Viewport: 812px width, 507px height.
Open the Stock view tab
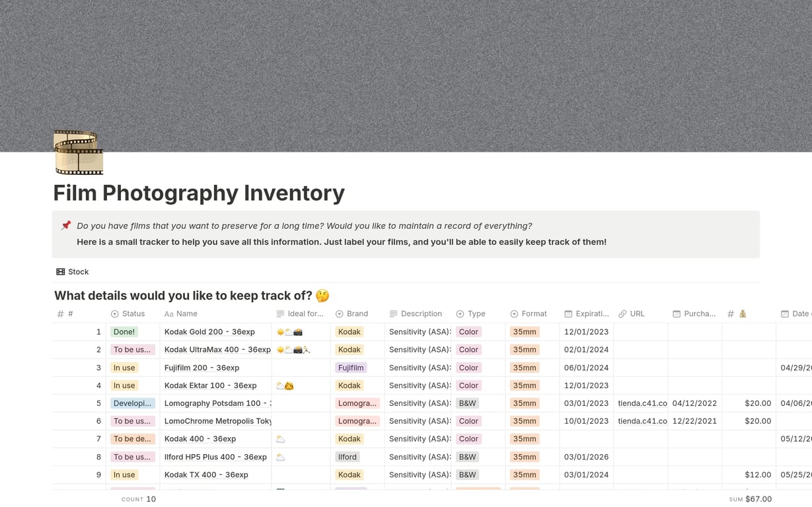point(73,272)
